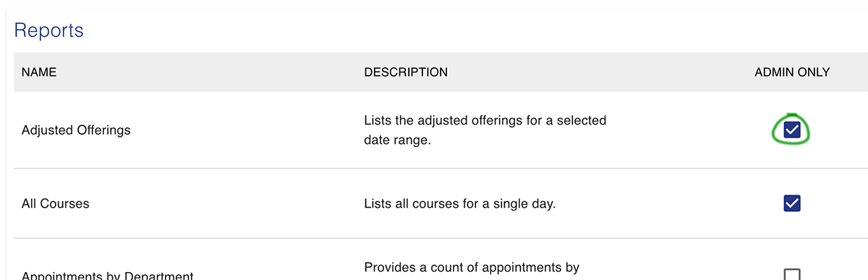
Task: Click the 'date range.' line of text
Action: (397, 140)
